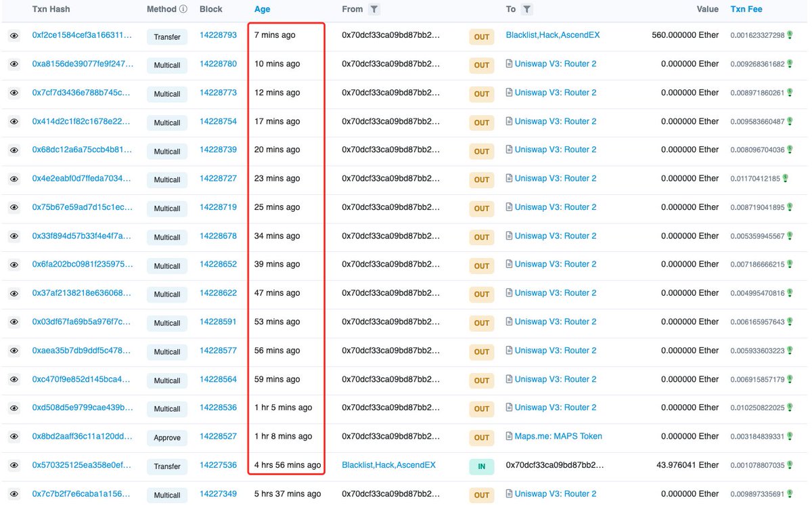Preview transaction 0xaea35b7db9ddf5c478 with eye icon
The width and height of the screenshot is (812, 505).
coord(14,351)
